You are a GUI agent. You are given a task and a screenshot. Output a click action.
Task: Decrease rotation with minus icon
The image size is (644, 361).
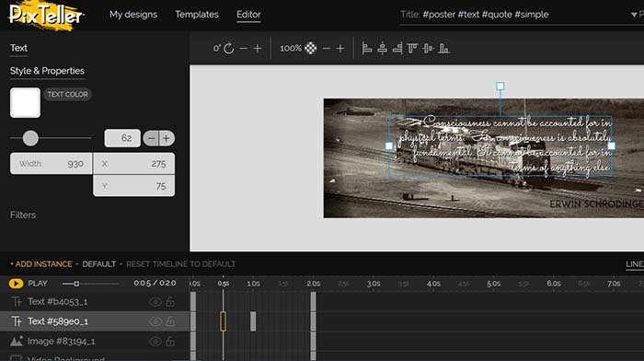click(x=244, y=49)
